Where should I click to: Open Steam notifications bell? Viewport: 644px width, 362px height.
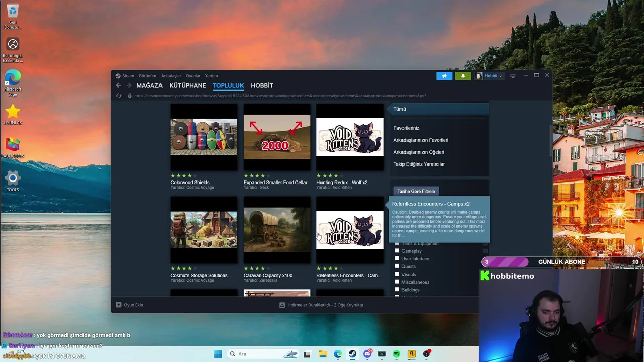click(x=463, y=76)
